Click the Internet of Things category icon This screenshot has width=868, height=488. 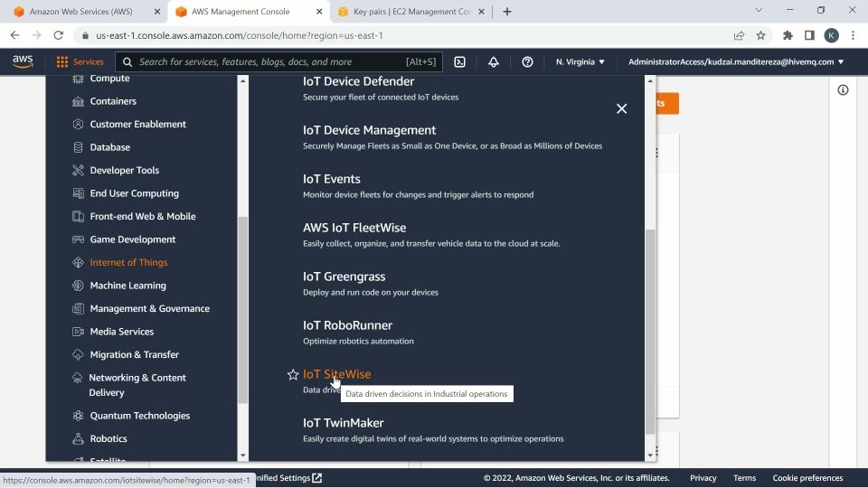(x=78, y=262)
